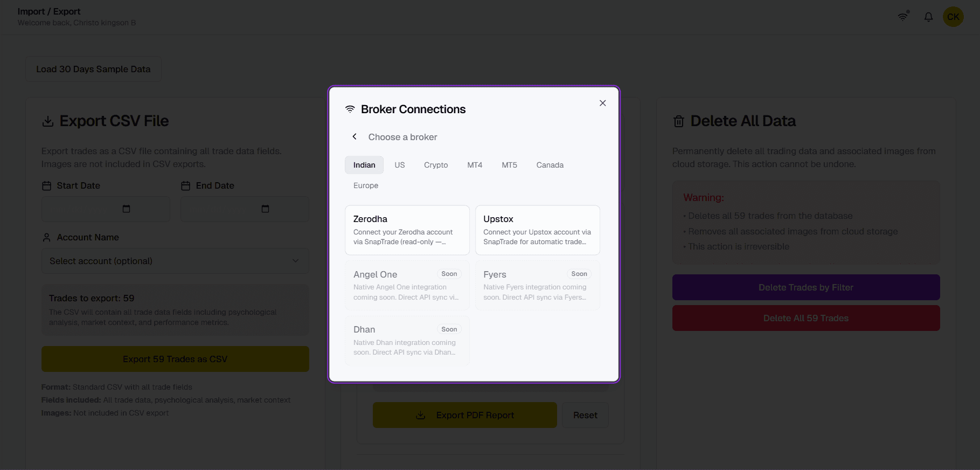The image size is (980, 470).
Task: Select the MT4 tab
Action: coord(475,165)
